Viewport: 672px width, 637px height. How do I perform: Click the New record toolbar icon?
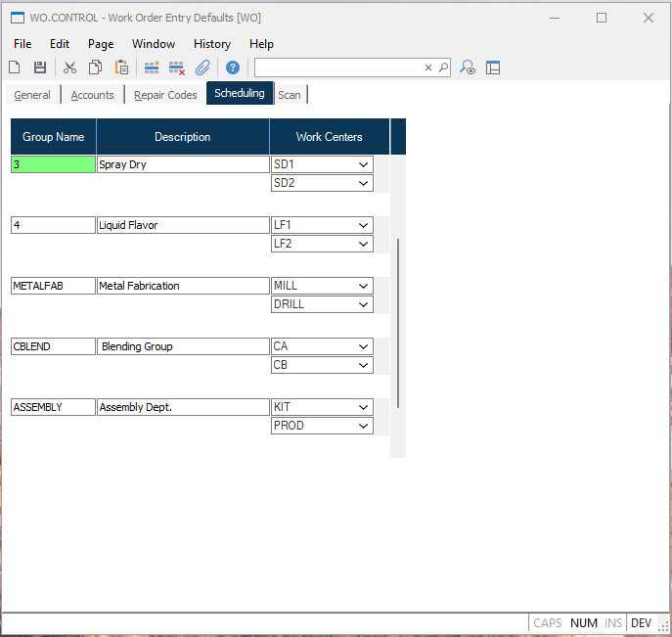(x=15, y=68)
